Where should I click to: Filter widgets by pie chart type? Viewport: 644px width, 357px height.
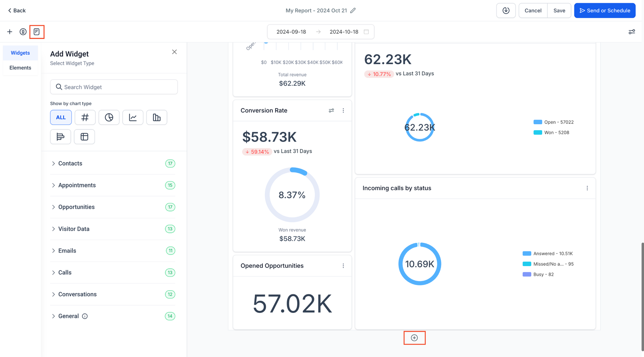click(109, 117)
